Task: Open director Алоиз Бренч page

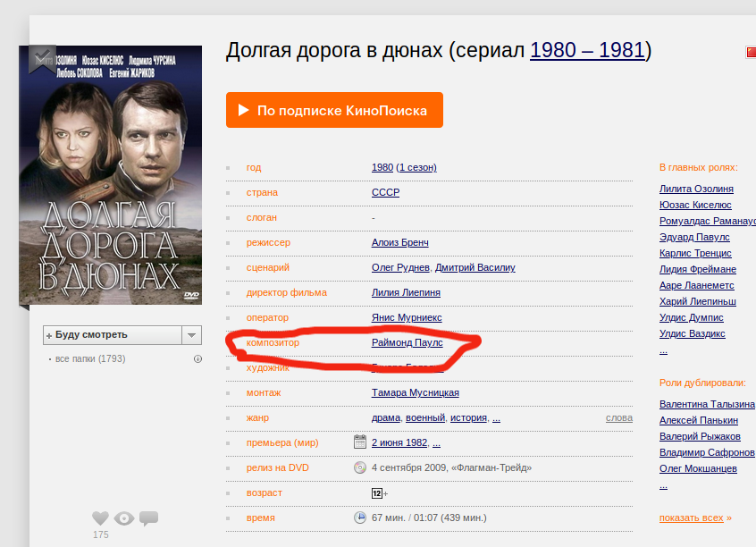Action: click(x=400, y=242)
